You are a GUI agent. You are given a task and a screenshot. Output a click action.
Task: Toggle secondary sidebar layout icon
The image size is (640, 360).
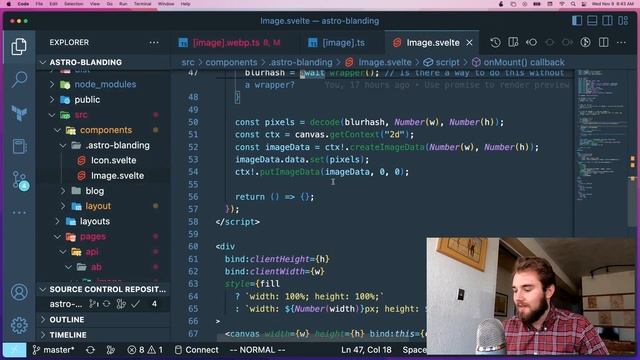[607, 20]
